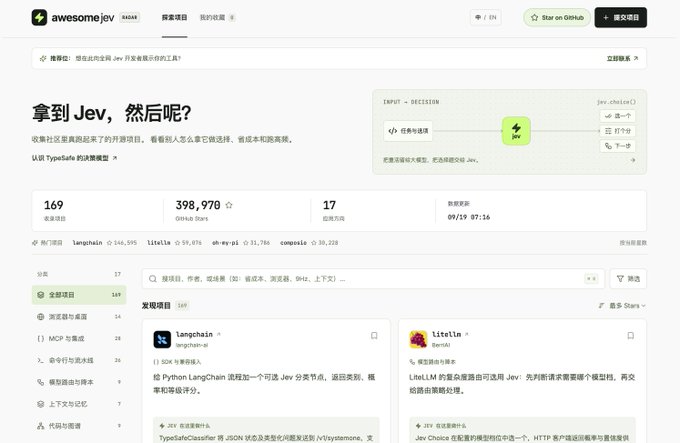
Task: Open the 筛选 filter button
Action: point(628,279)
